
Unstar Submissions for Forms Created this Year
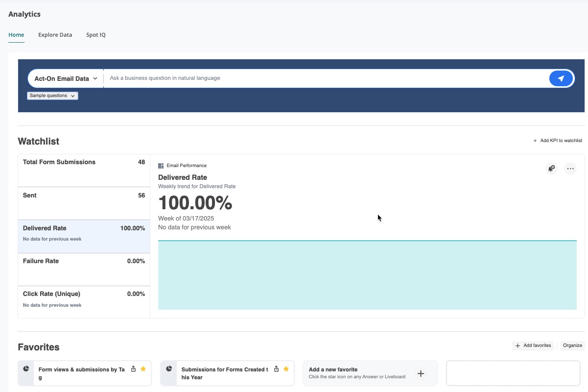tap(286, 369)
